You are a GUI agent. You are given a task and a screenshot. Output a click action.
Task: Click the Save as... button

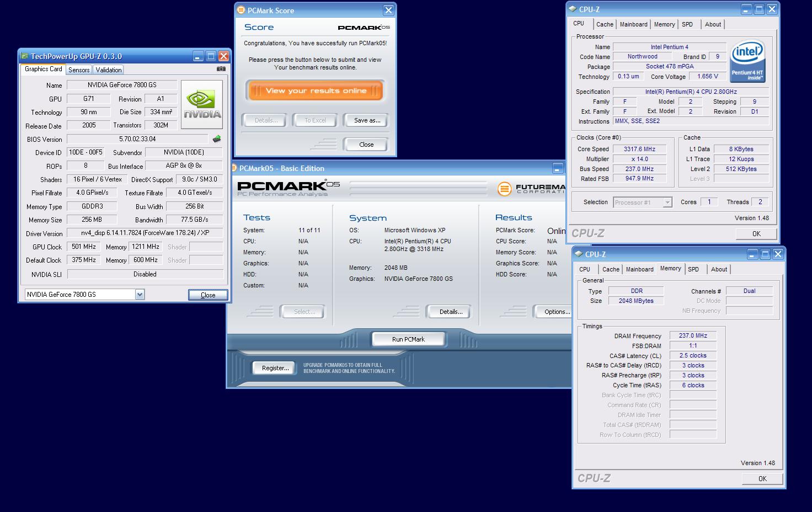pos(367,120)
